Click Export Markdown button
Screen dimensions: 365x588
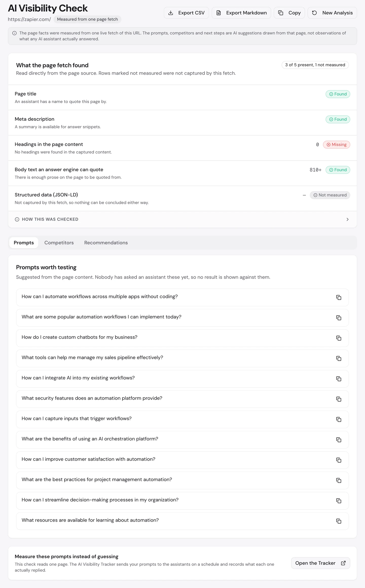tap(241, 13)
